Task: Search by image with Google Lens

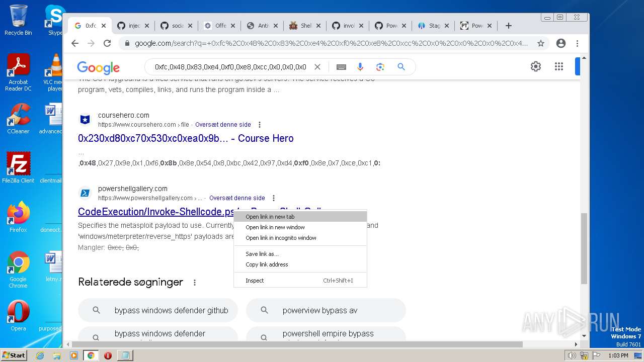Action: pos(380,67)
